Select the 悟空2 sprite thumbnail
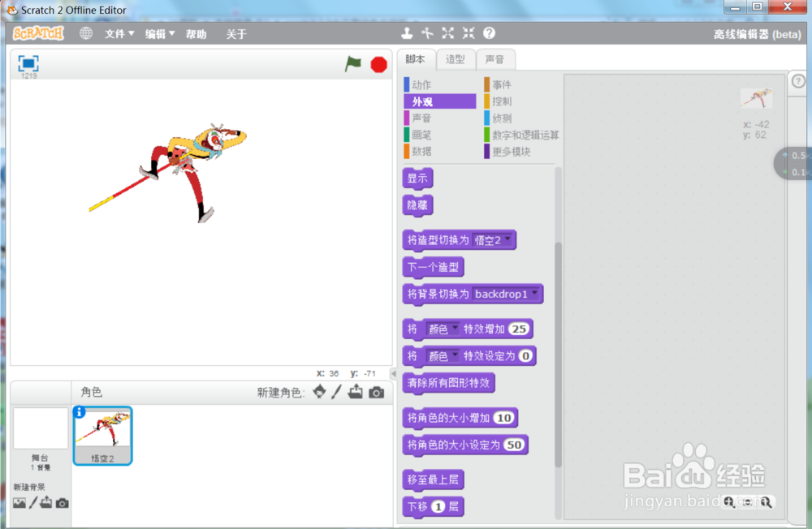Image resolution: width=812 pixels, height=529 pixels. [102, 436]
